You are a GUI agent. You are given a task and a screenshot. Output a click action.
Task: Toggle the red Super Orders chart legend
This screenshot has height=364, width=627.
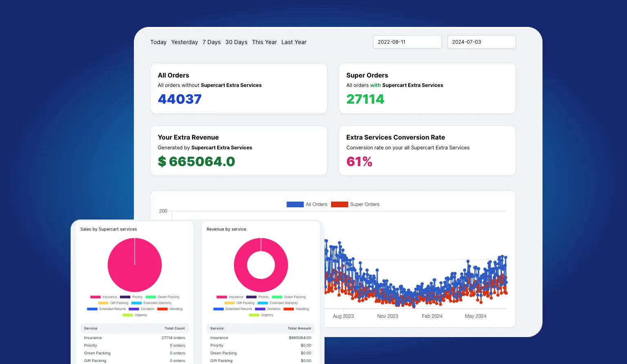(355, 204)
